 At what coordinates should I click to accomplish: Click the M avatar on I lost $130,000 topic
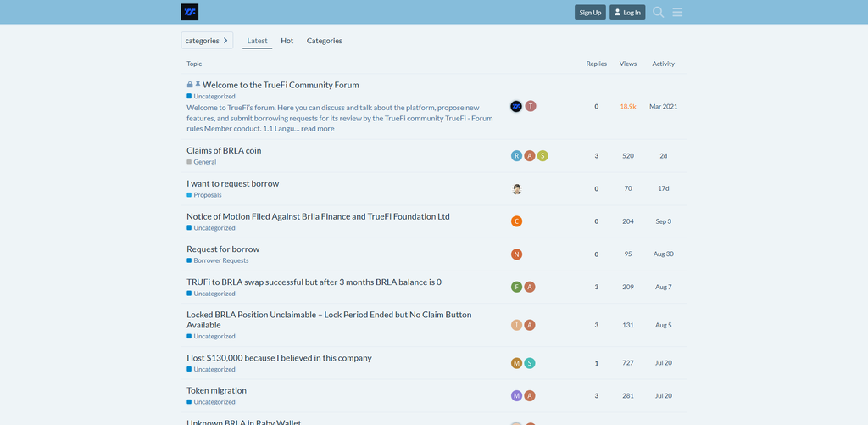point(516,363)
